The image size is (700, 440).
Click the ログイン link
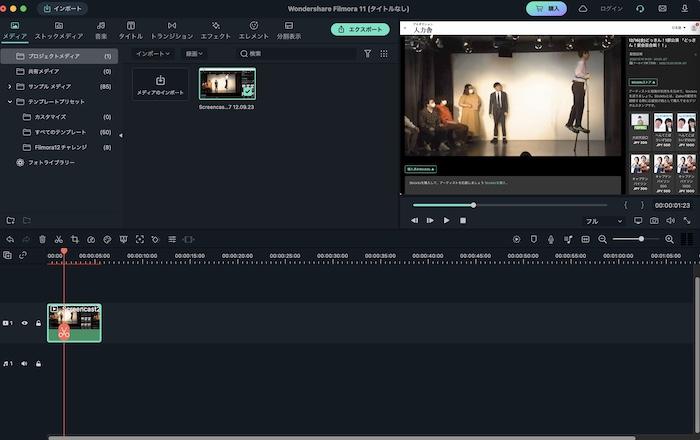pyautogui.click(x=611, y=8)
